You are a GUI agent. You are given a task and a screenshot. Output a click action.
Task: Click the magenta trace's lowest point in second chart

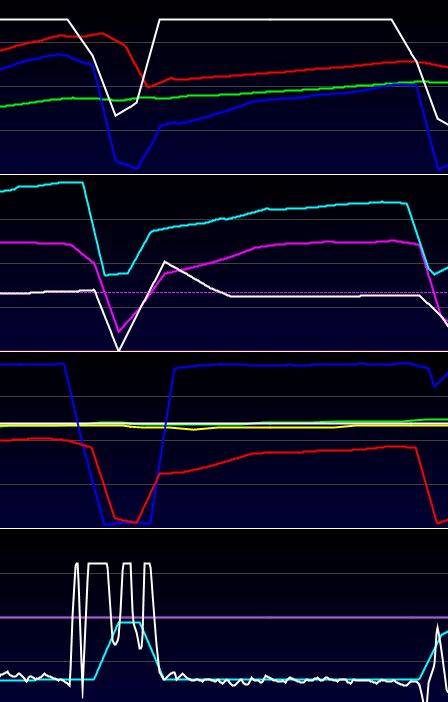coord(119,331)
